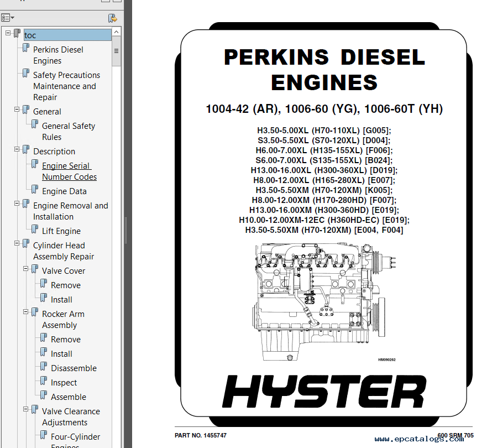This screenshot has height=448, width=492.
Task: Open the bookmarks panel options menu
Action: 8,18
